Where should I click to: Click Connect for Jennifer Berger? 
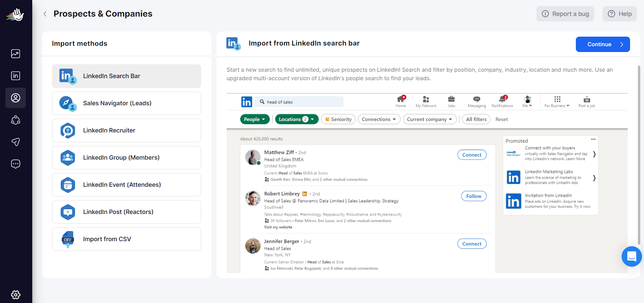[472, 244]
